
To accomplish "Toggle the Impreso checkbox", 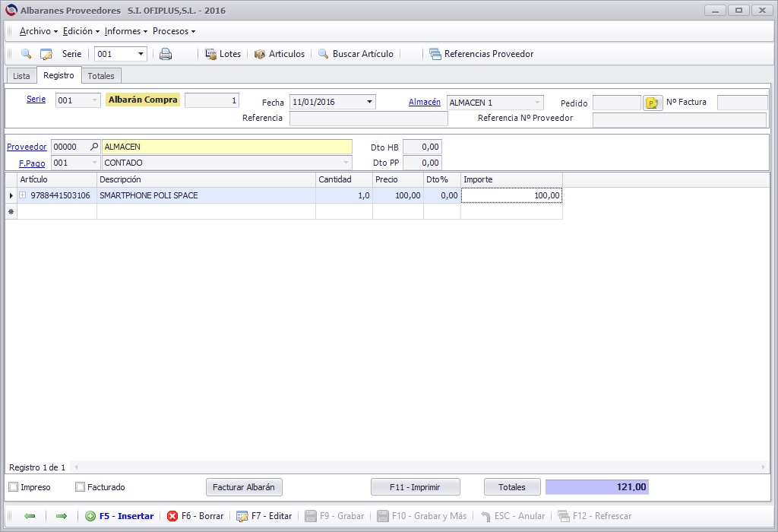I will coord(14,487).
